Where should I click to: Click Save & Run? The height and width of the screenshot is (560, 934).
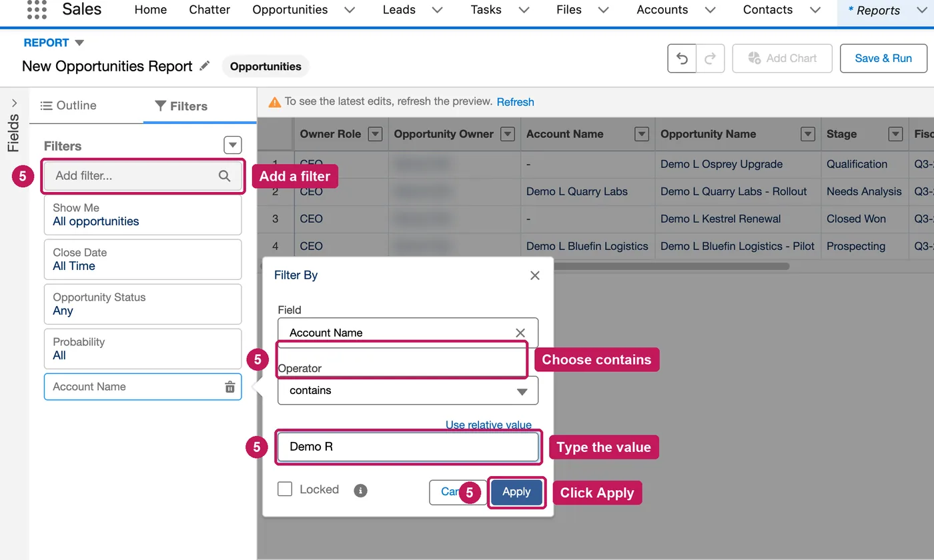883,58
